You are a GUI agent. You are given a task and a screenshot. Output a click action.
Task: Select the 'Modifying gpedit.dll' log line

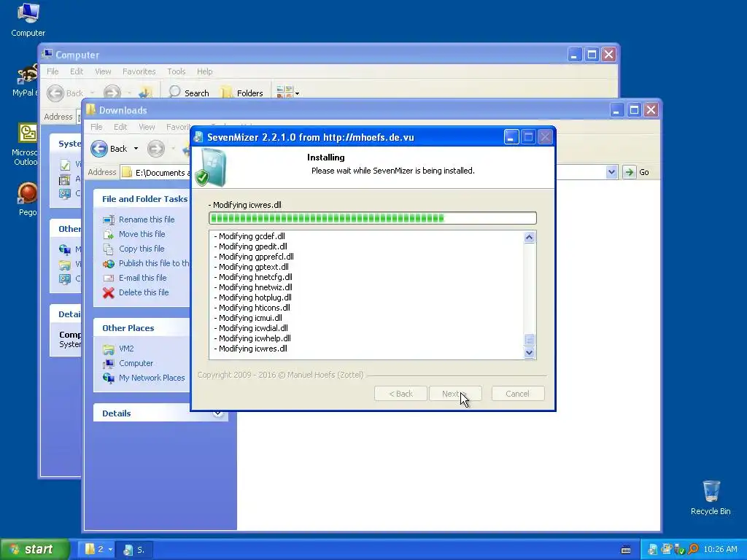pos(251,246)
